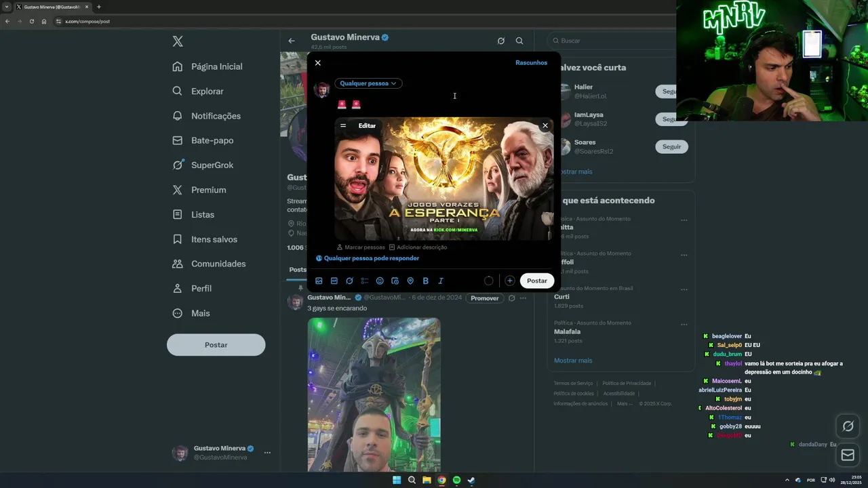Open Premium in sidebar

coord(200,190)
